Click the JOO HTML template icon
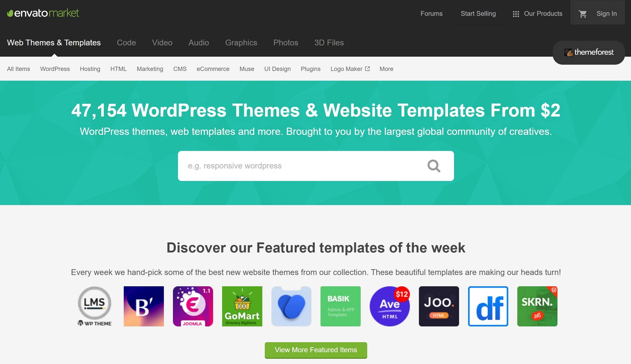The width and height of the screenshot is (631, 364). point(439,306)
